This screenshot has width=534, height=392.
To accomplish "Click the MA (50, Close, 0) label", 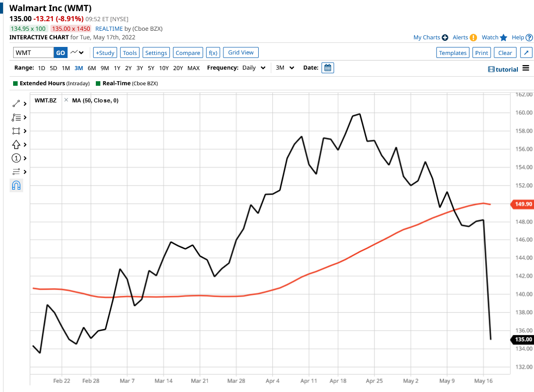I will [x=95, y=100].
